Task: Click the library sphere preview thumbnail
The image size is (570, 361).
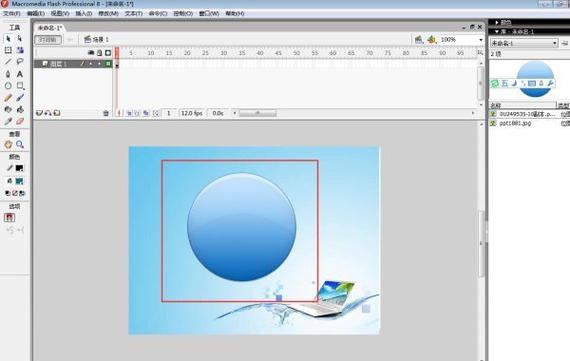Action: pyautogui.click(x=535, y=79)
